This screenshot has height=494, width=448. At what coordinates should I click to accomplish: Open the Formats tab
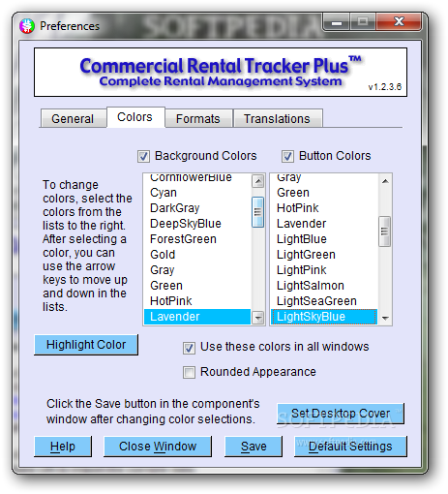click(x=198, y=118)
